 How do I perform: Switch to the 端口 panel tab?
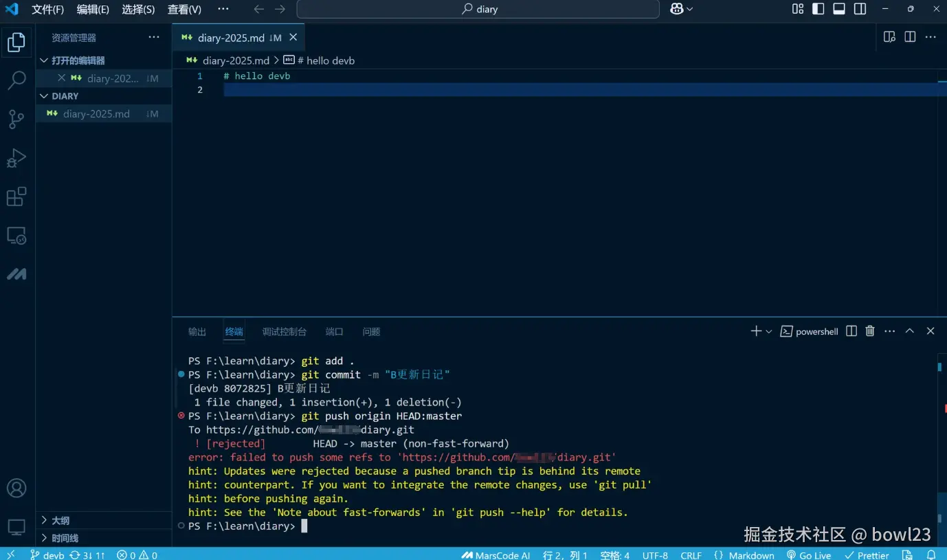click(x=335, y=331)
